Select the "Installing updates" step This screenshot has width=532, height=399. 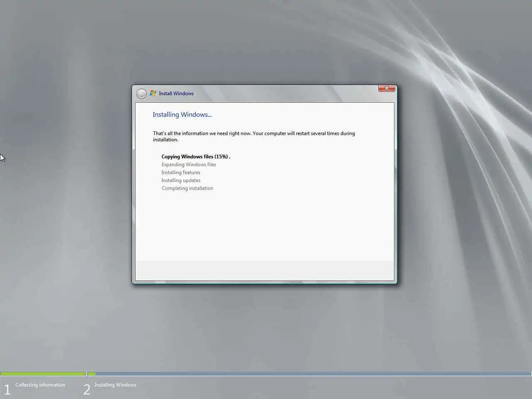[181, 180]
